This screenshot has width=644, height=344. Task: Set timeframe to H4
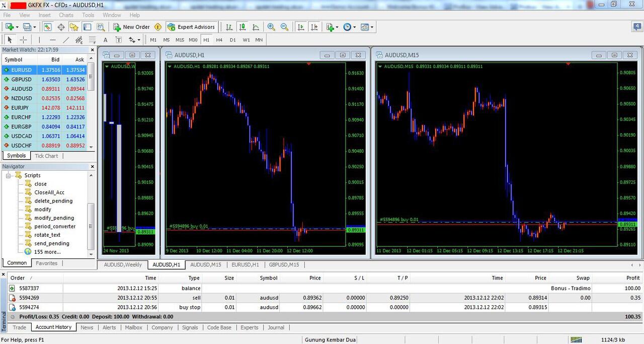[219, 40]
